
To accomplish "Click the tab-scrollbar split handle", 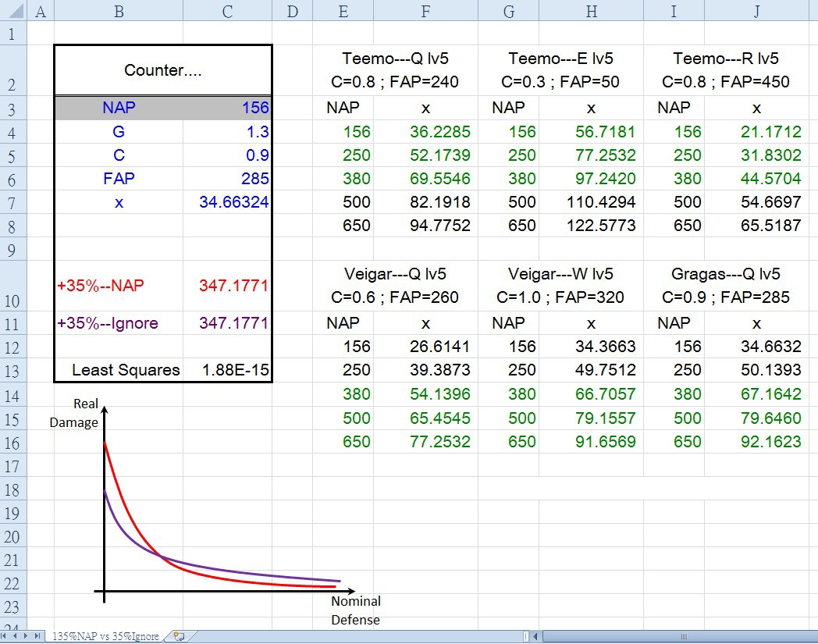I will coord(526,636).
